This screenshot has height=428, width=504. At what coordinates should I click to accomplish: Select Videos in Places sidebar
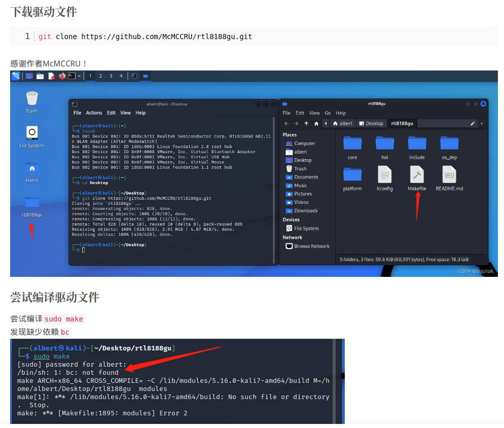[x=297, y=202]
